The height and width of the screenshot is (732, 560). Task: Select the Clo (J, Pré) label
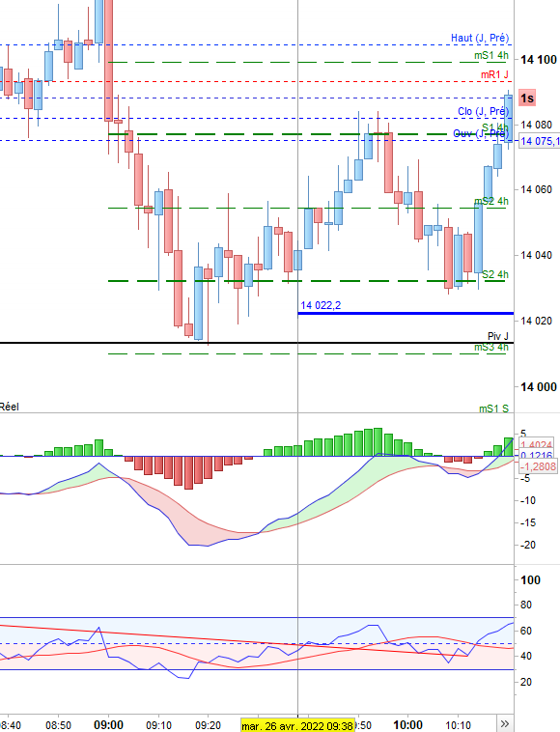pyautogui.click(x=483, y=111)
